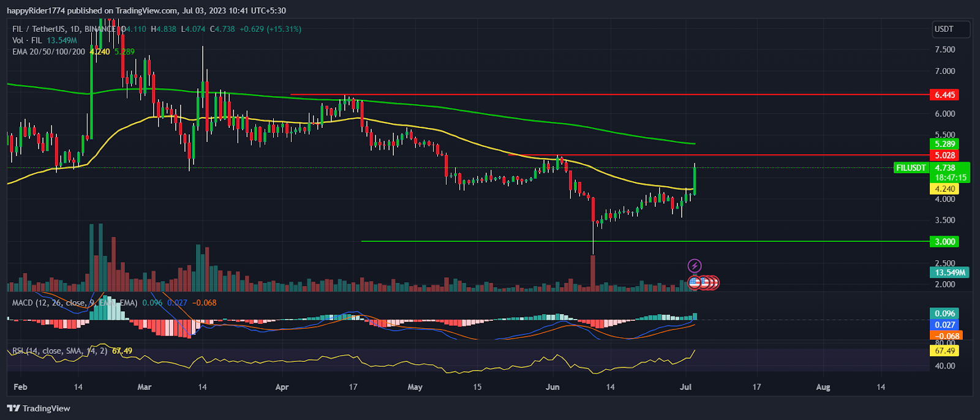Click the Jul label on time axis
Viewport: 980px width, 420px height.
tap(686, 387)
